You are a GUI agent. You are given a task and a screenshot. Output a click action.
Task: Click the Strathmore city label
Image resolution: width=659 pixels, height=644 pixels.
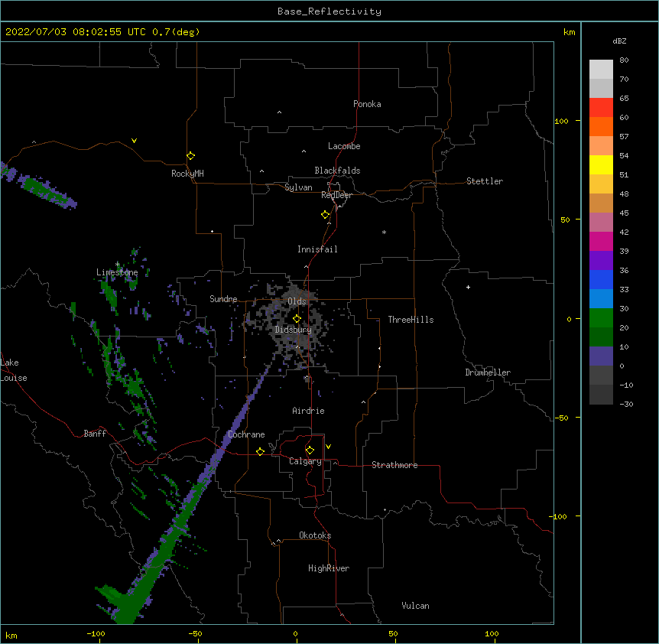coord(394,465)
